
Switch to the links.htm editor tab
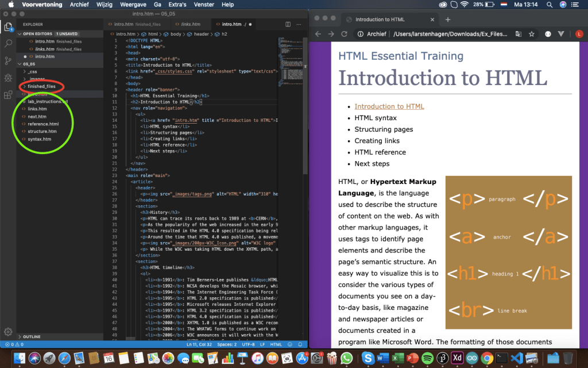tap(190, 25)
